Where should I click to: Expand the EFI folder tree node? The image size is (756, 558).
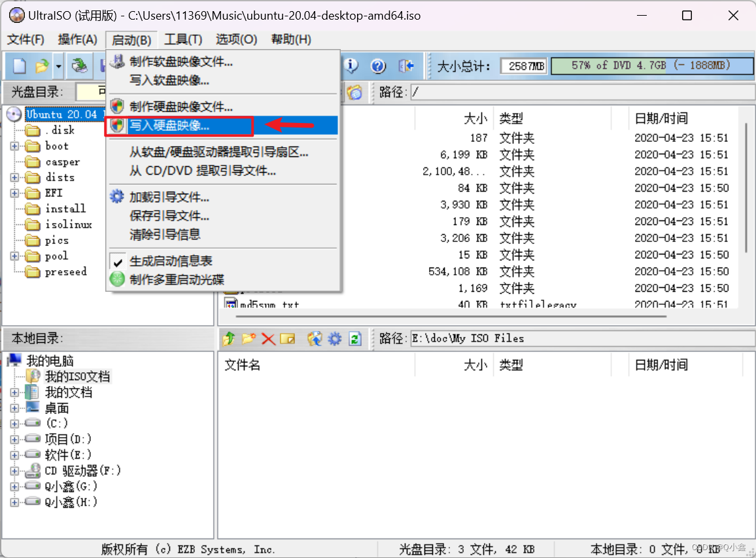point(14,194)
